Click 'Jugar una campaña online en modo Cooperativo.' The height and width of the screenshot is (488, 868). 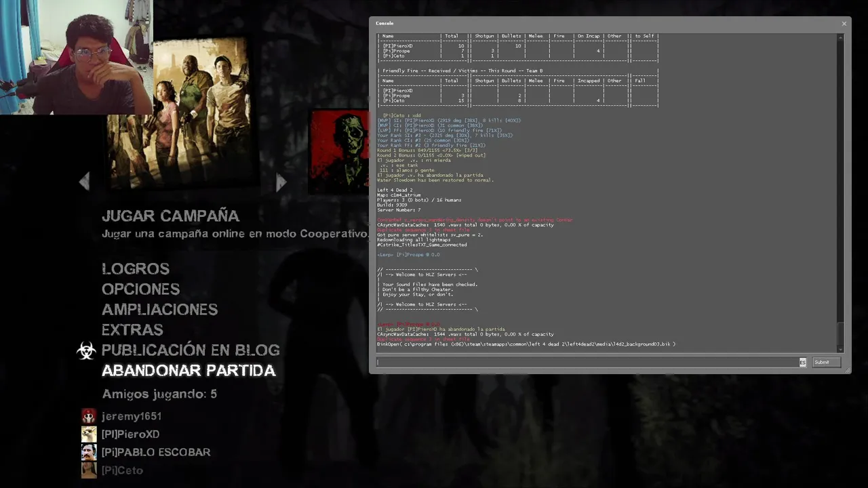235,234
